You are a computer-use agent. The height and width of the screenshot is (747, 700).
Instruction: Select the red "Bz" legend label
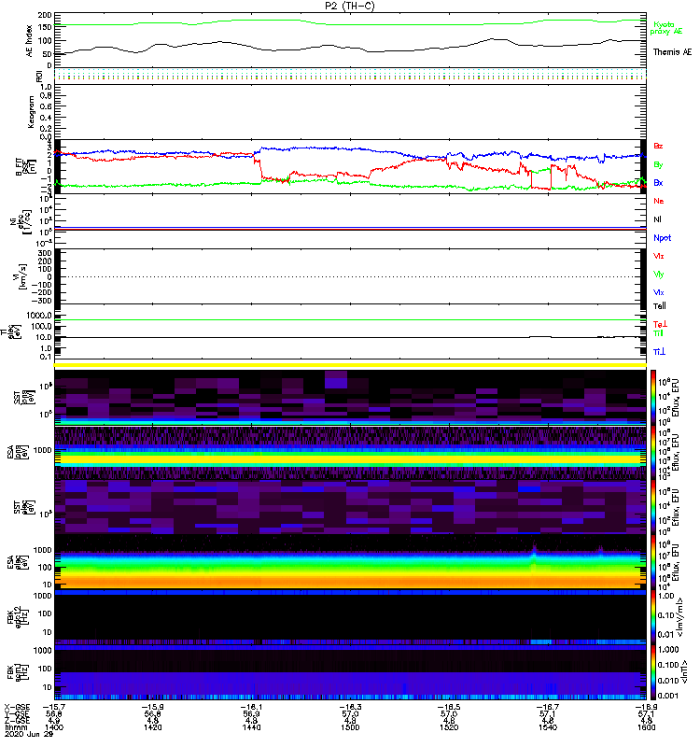pyautogui.click(x=658, y=147)
